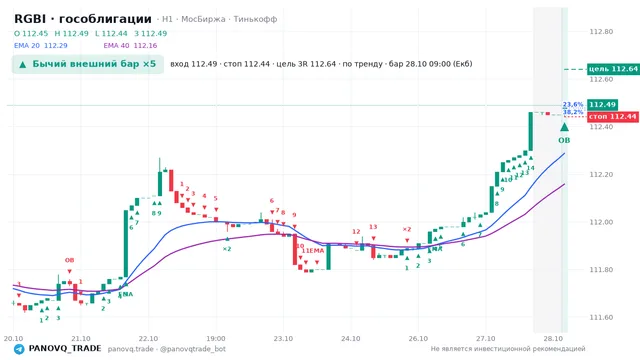Click the 111.60 price axis label
Image resolution: width=640 pixels, height=360 pixels.
601,317
